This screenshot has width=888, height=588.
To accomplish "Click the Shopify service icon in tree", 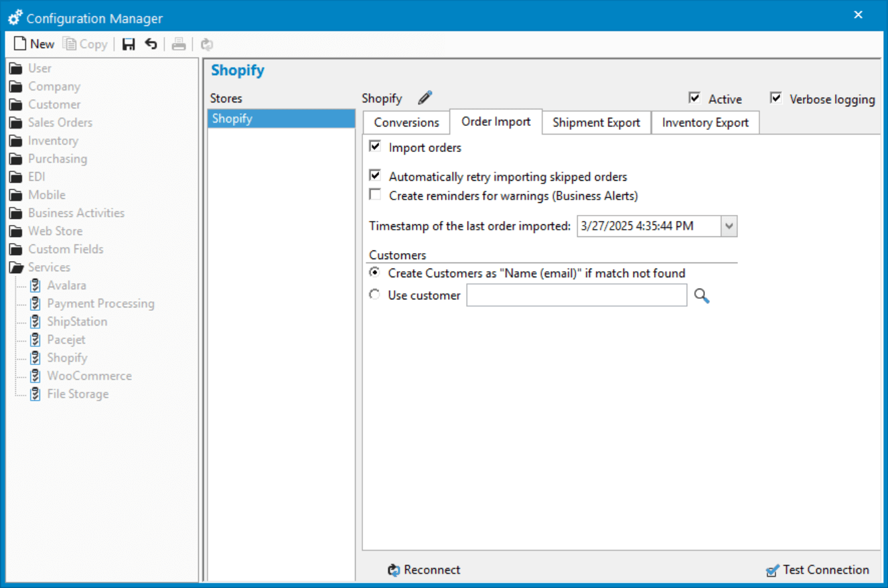I will 35,358.
